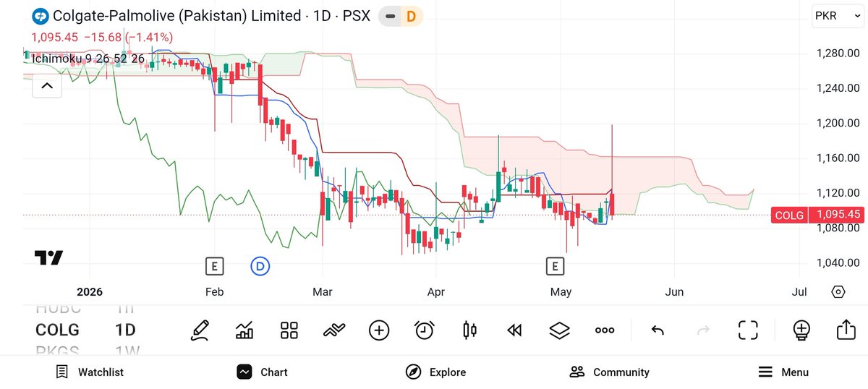Click the dividend D marker
Screen dimensions: 868x389
(260, 267)
